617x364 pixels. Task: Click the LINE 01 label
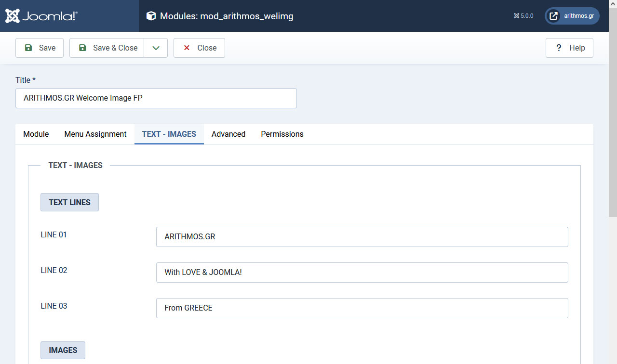(x=54, y=235)
